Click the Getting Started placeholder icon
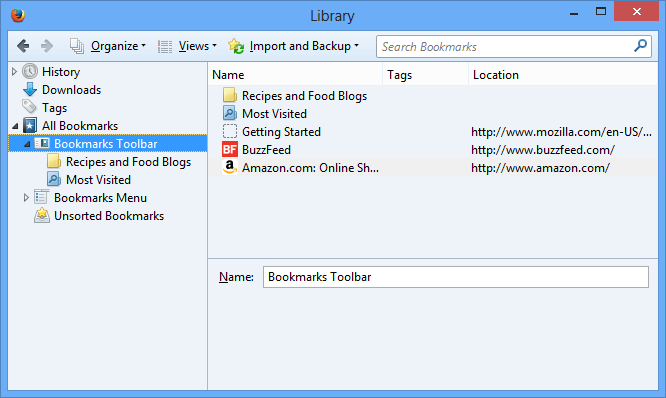 point(230,131)
